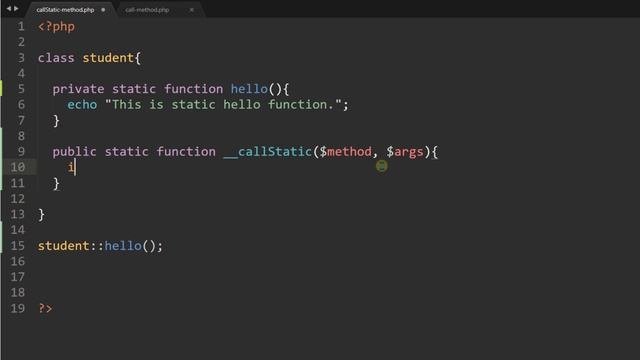The image size is (640, 360).
Task: Click 'static' keyword on line 5
Action: coord(134,89)
